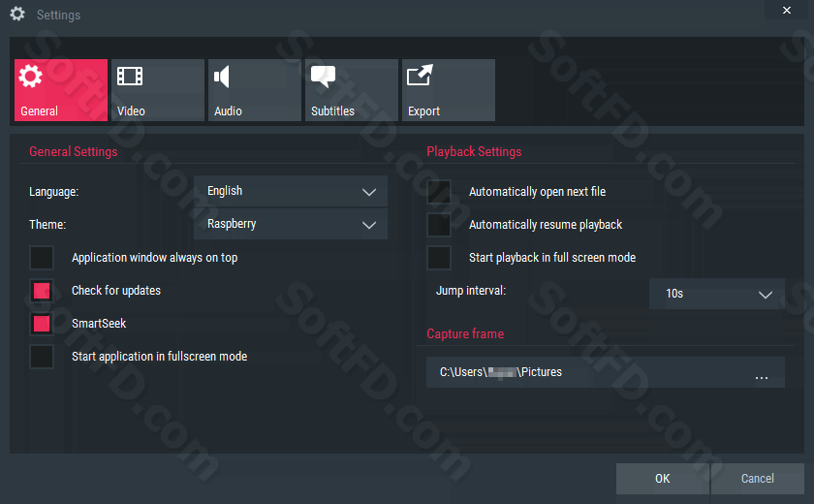
Task: Click the Export arrow icon
Action: point(420,76)
